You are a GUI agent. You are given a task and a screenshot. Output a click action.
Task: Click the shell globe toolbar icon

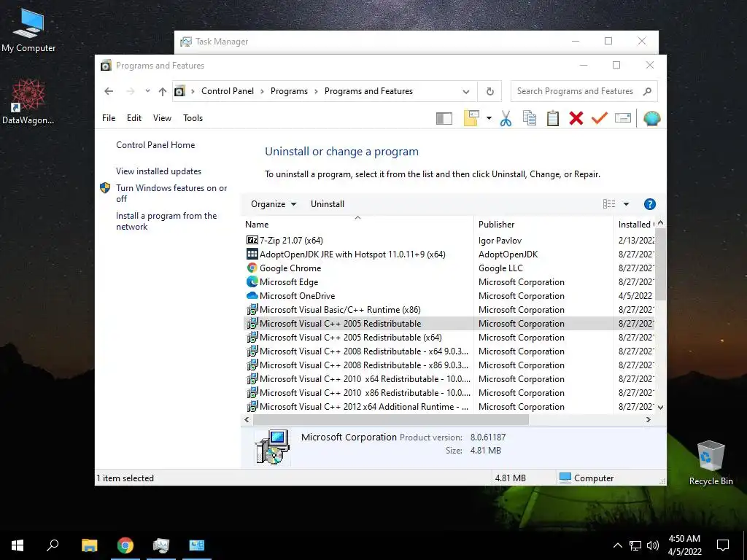click(651, 118)
